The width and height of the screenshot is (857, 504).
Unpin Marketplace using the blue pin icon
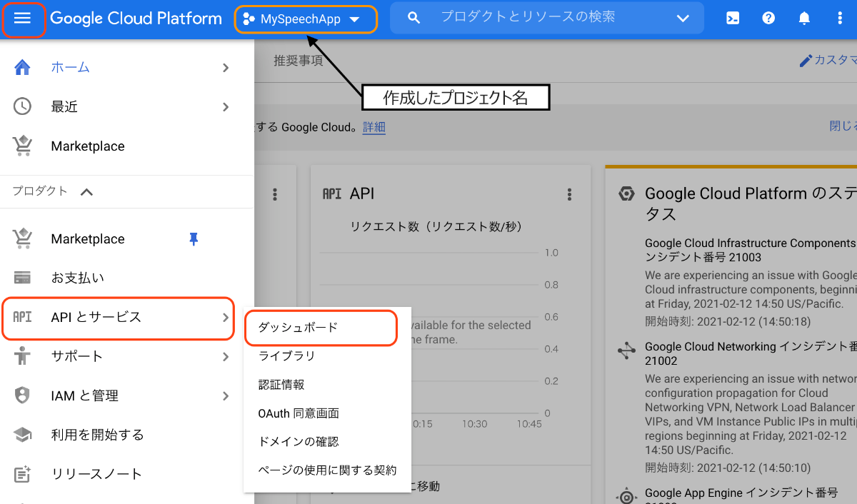coord(194,239)
